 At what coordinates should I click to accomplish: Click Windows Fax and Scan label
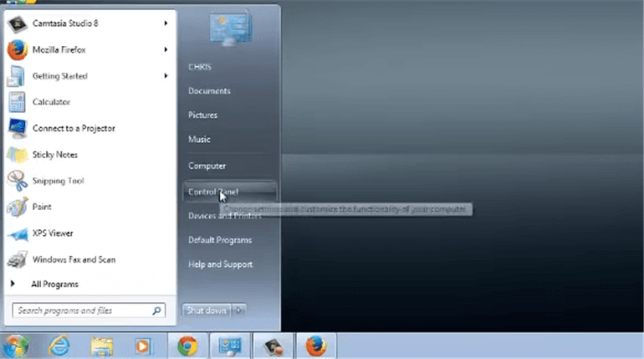click(74, 259)
